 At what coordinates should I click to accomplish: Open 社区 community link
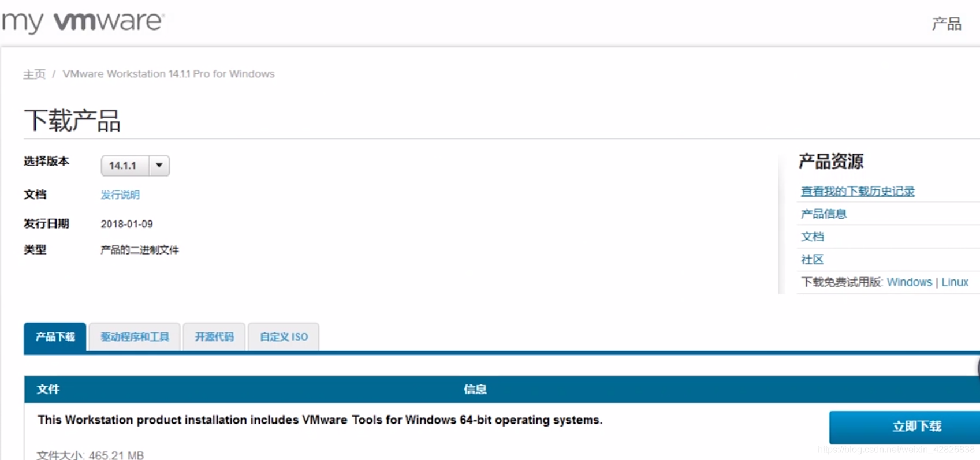[x=812, y=259]
